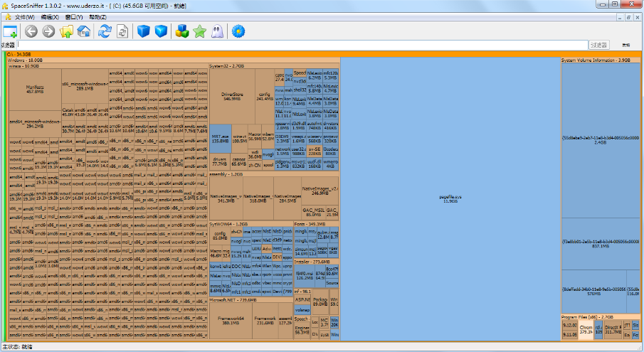
Task: Select the config 241.4MB block in System32
Action: point(265,97)
